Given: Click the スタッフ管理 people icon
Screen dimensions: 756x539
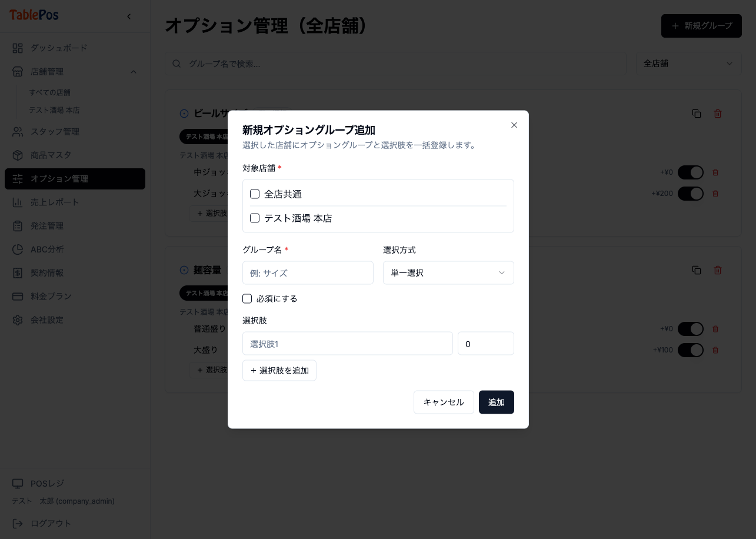Looking at the screenshot, I should (x=18, y=131).
